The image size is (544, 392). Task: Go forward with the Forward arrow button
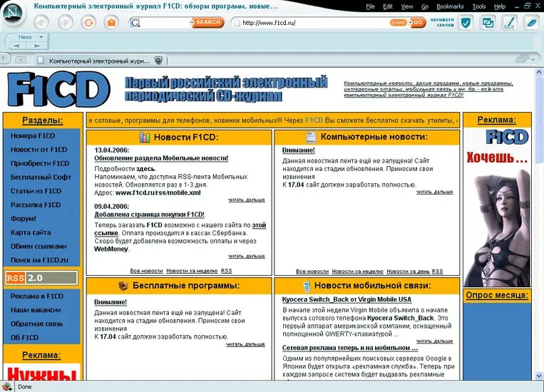pyautogui.click(x=66, y=23)
